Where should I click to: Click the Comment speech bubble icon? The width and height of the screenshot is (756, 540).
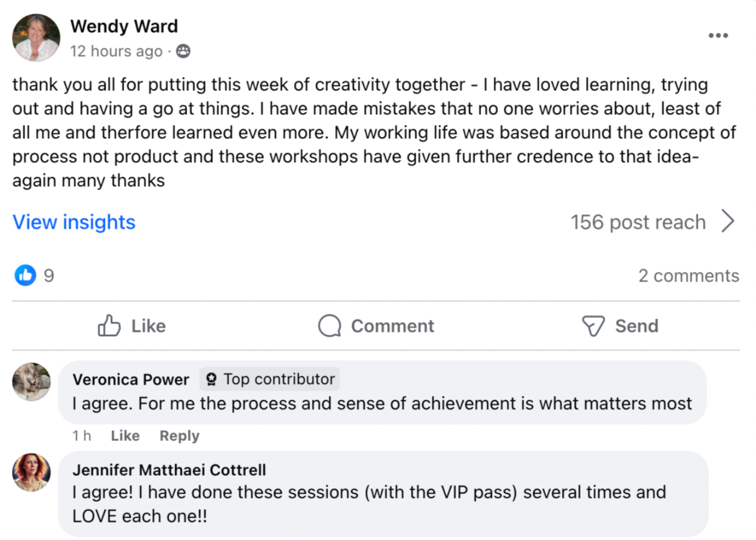(x=330, y=326)
